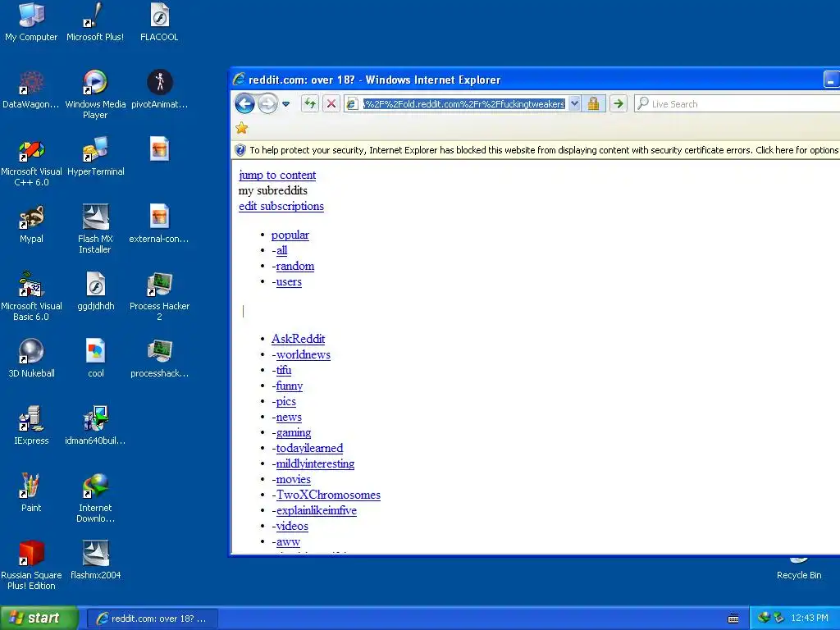Open the edit subscriptions link
This screenshot has width=840, height=630.
(281, 206)
